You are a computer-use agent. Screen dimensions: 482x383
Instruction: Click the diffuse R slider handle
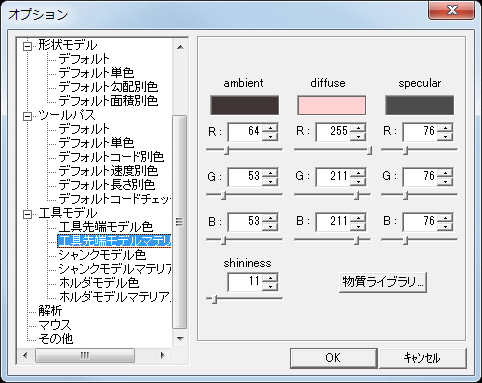pos(370,151)
